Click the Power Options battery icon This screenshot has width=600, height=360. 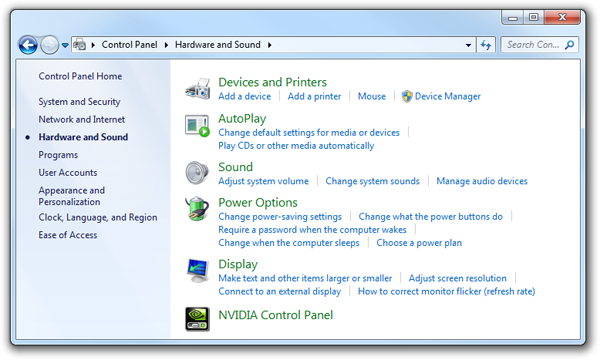[197, 209]
